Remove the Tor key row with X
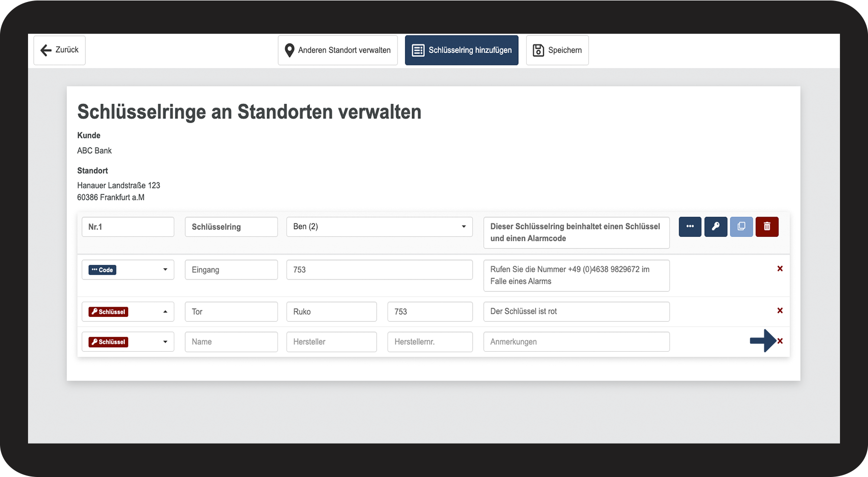 point(780,310)
